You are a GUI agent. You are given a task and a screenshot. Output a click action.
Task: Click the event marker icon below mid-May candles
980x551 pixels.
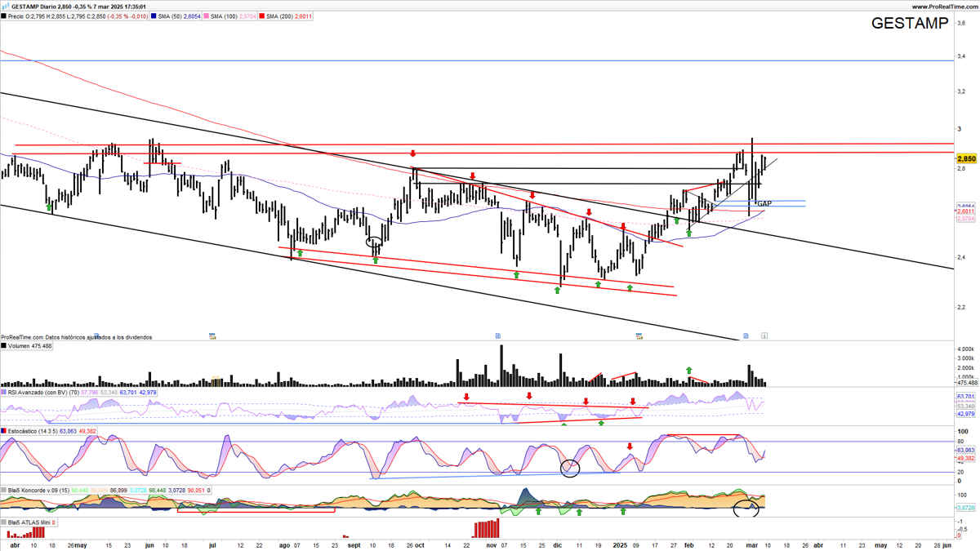point(97,335)
